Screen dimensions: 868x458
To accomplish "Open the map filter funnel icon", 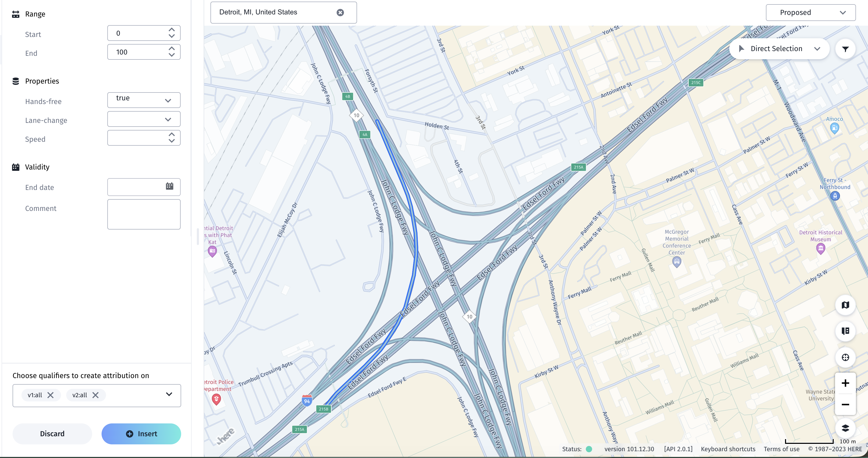I will pyautogui.click(x=845, y=49).
